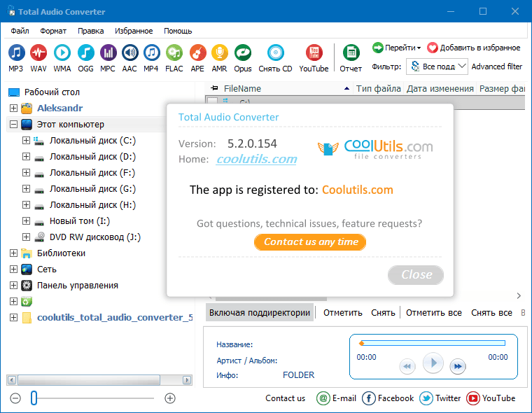Select the MP3 format icon
The image size is (532, 413).
tap(16, 53)
